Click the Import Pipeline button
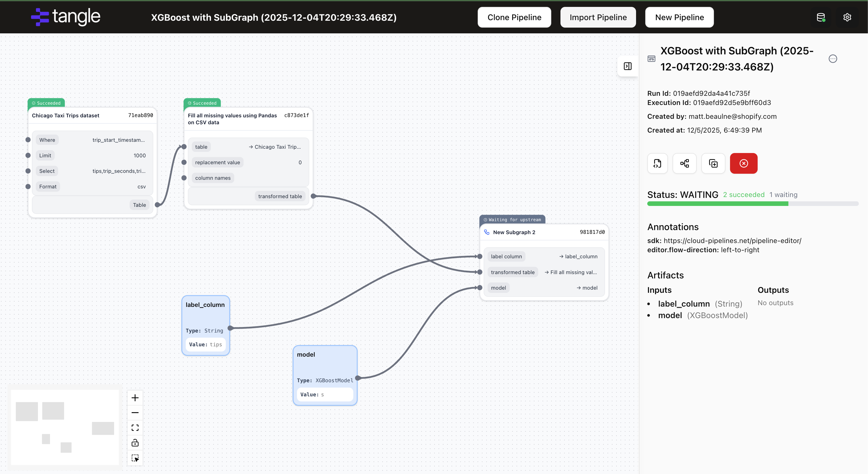Screen dimensions: 868x474 coord(598,17)
